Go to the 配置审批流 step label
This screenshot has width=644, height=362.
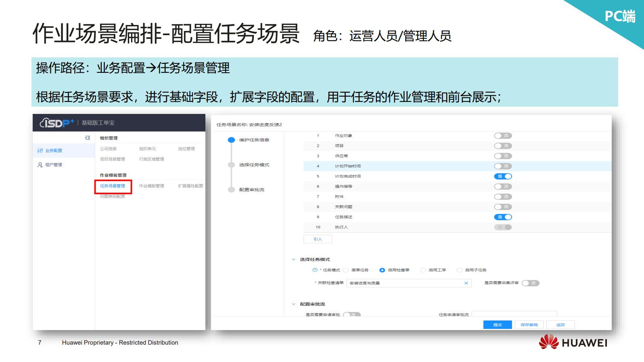coord(252,190)
